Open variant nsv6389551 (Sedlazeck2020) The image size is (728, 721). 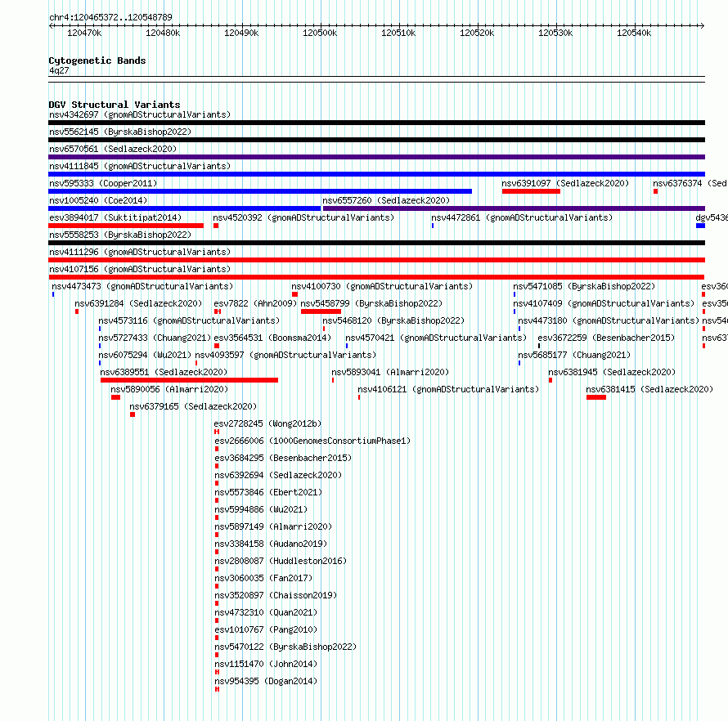[x=164, y=372]
